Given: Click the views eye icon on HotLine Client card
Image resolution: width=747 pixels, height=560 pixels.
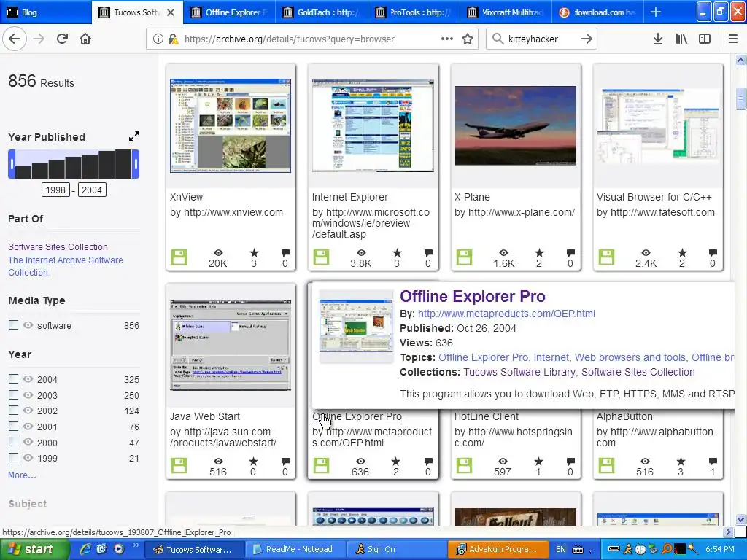Looking at the screenshot, I should coord(503,461).
